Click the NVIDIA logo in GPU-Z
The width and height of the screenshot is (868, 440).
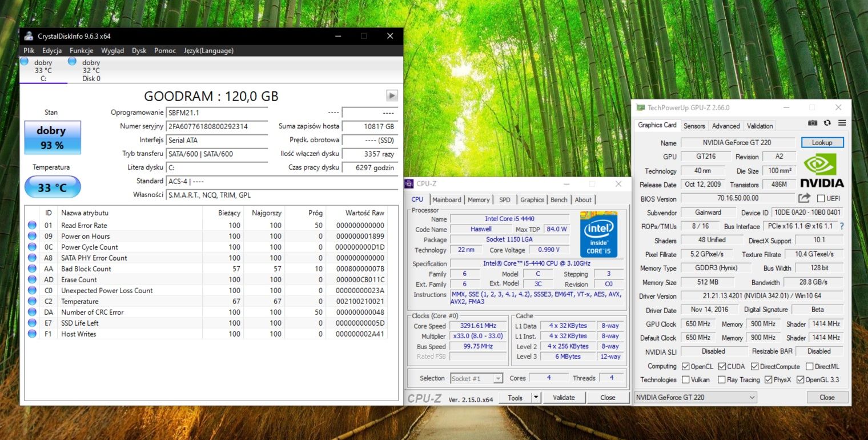coord(821,170)
